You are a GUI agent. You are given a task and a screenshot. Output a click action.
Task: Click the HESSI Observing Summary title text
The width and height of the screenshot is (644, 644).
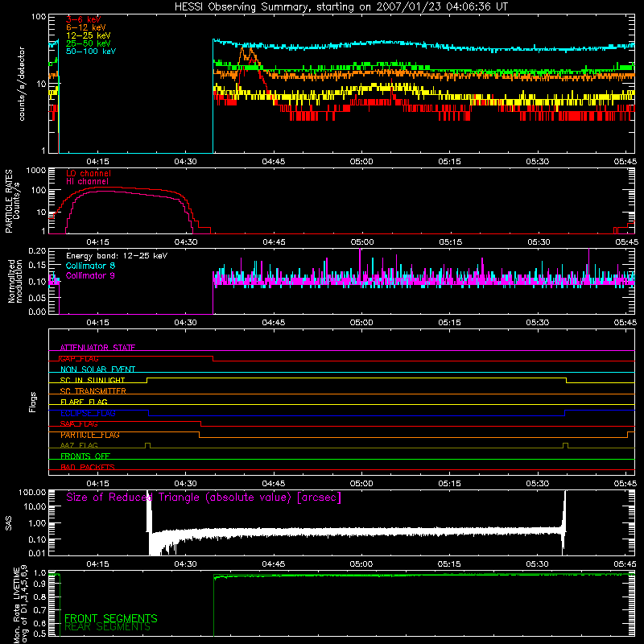pos(341,7)
